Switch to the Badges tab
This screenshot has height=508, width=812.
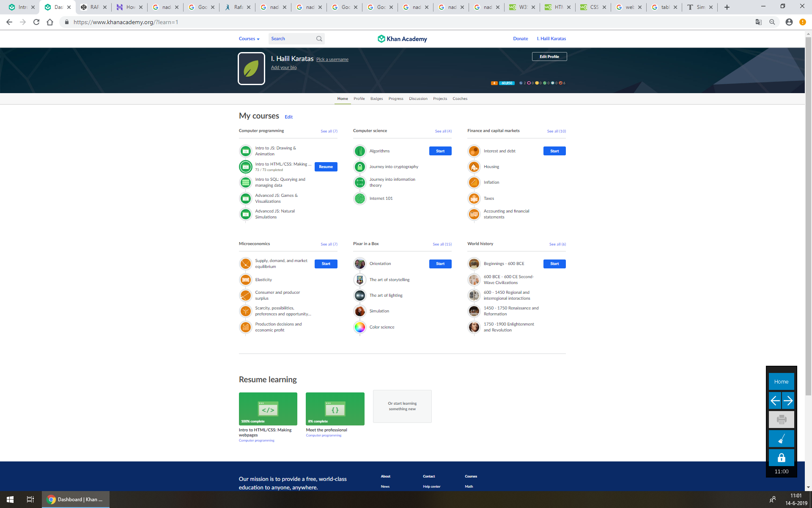pos(376,99)
